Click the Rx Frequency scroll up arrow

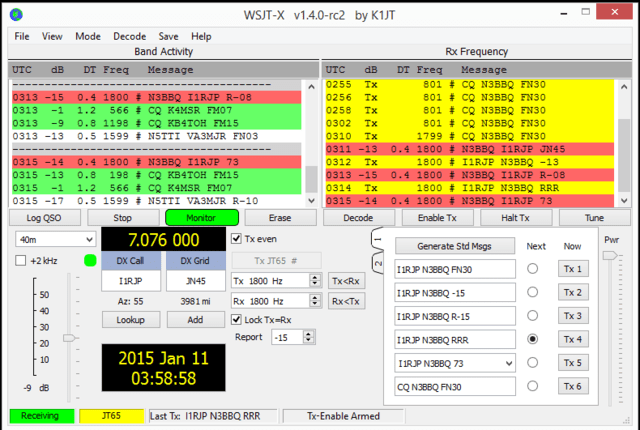(x=624, y=86)
